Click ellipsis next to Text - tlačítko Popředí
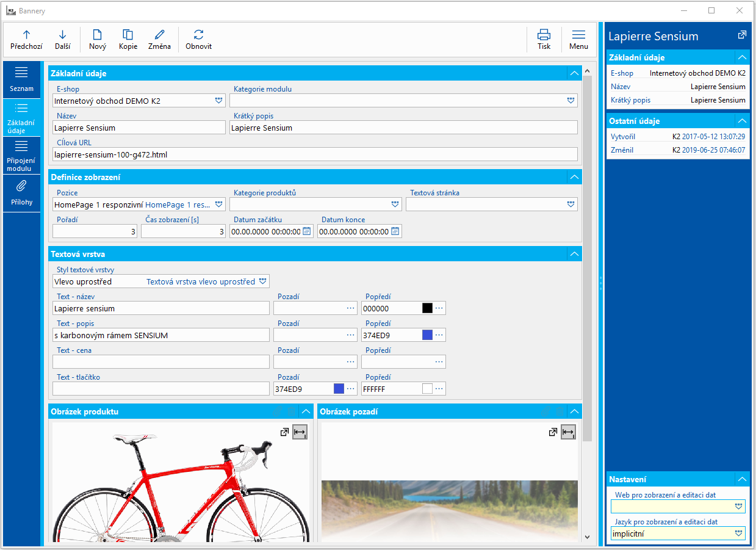 pos(439,389)
